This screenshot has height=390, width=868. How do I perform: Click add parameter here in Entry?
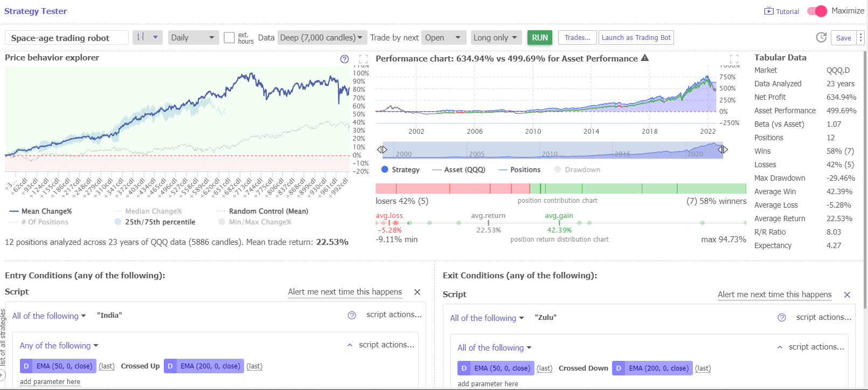50,382
